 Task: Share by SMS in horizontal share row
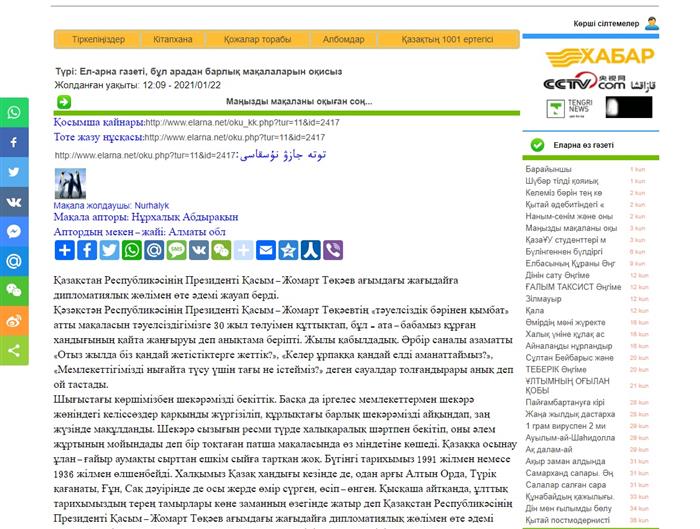coord(176,250)
